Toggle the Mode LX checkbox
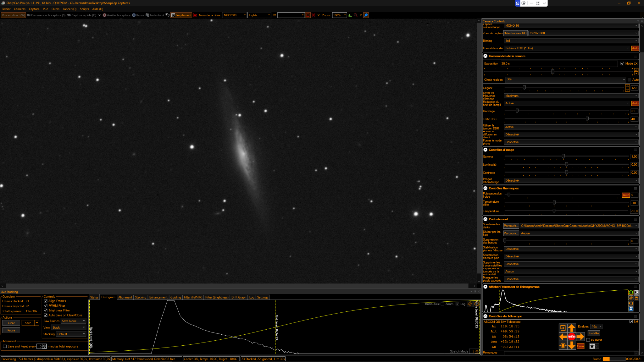 pyautogui.click(x=622, y=63)
